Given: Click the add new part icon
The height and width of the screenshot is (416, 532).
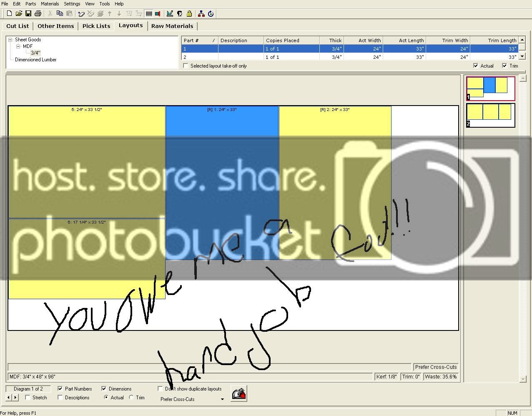Looking at the screenshot, I should (x=81, y=14).
